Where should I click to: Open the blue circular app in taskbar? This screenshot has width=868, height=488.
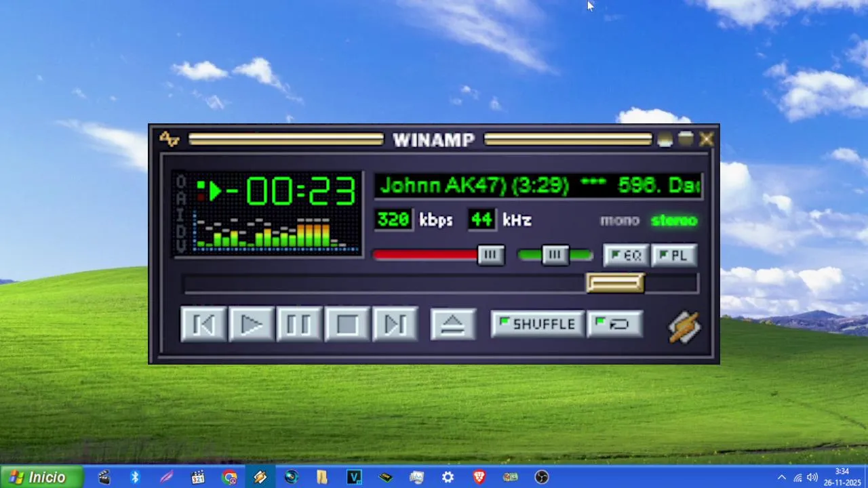click(292, 477)
